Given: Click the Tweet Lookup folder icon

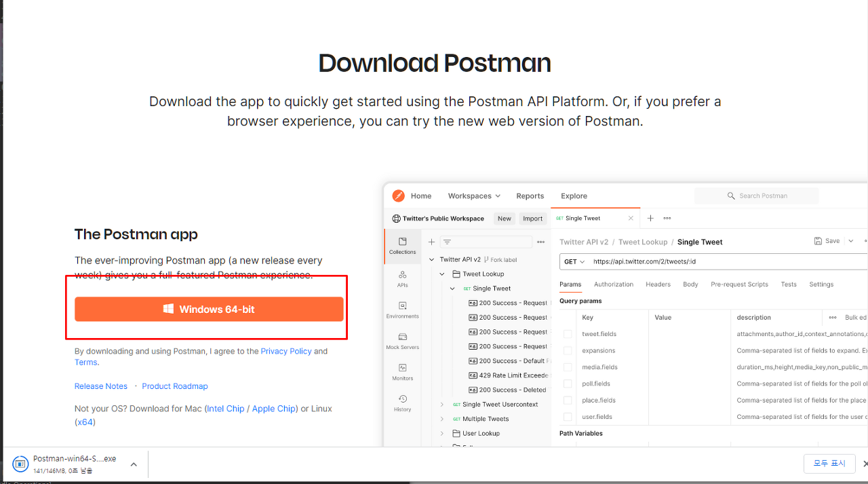Looking at the screenshot, I should [x=457, y=274].
